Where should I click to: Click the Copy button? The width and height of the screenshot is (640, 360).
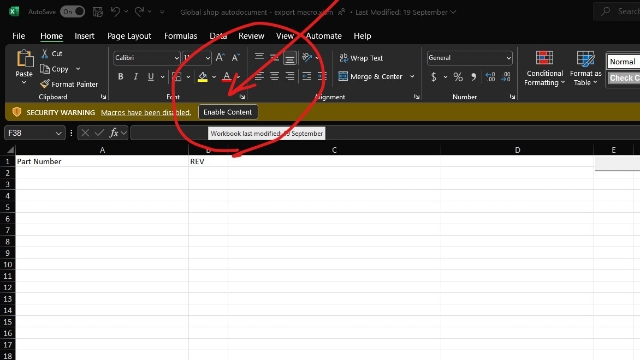tap(54, 69)
